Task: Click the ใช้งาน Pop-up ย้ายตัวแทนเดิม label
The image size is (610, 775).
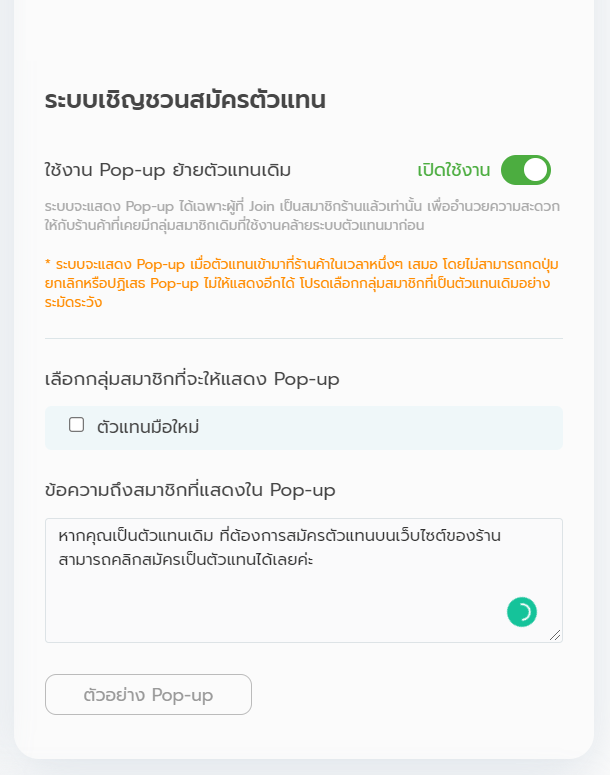Action: pos(168,169)
